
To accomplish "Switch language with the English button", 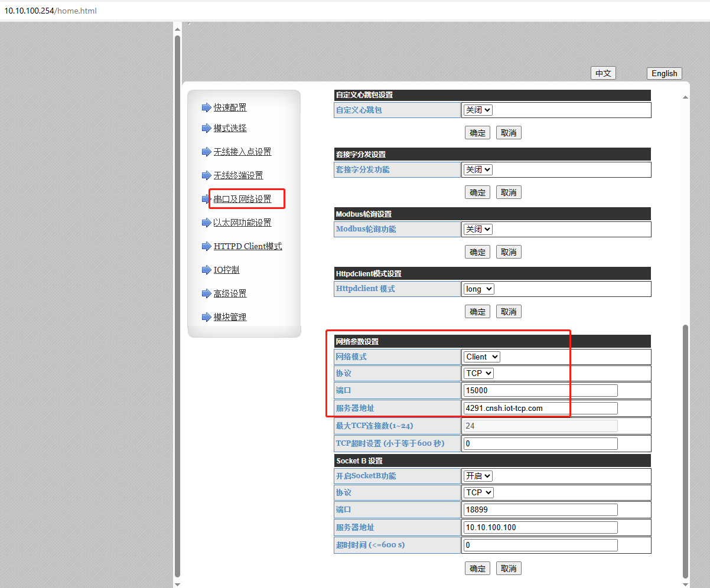I will pos(664,73).
